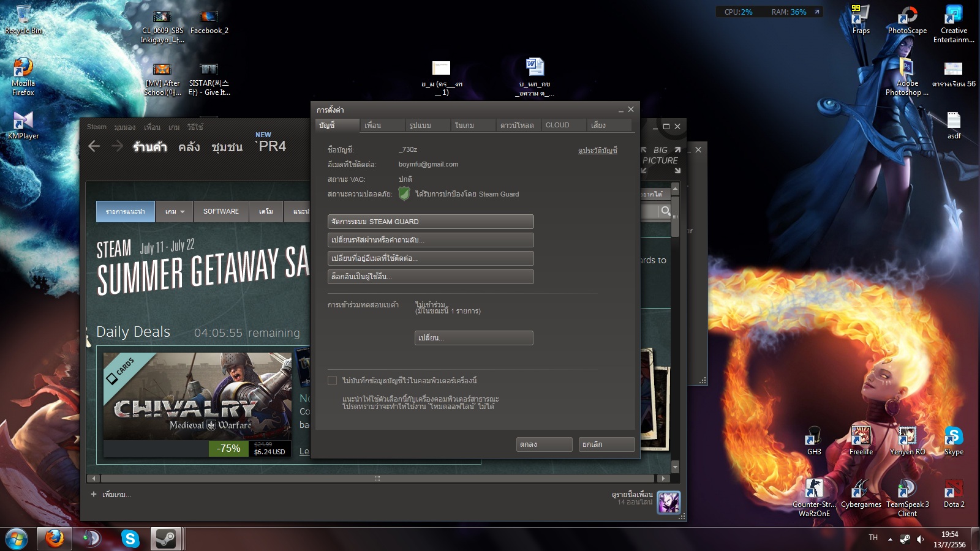Image resolution: width=980 pixels, height=551 pixels.
Task: Show hidden tray icons arrow
Action: [890, 539]
